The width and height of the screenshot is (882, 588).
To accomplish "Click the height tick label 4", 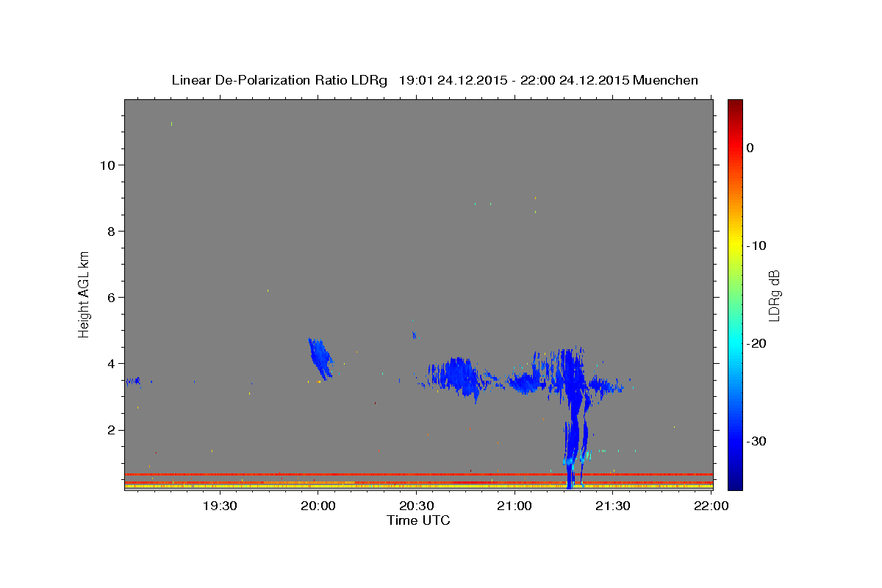I will (x=112, y=363).
